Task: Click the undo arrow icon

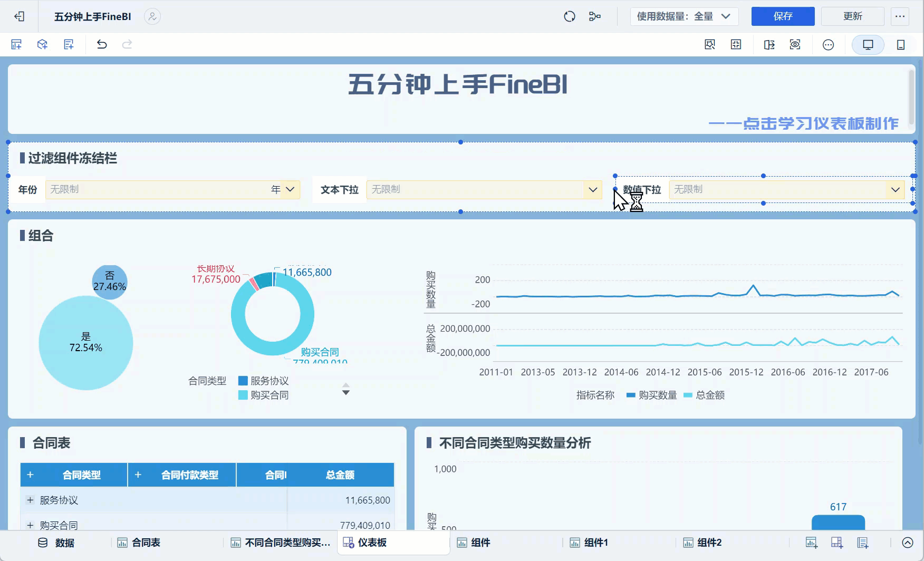Action: (x=102, y=45)
